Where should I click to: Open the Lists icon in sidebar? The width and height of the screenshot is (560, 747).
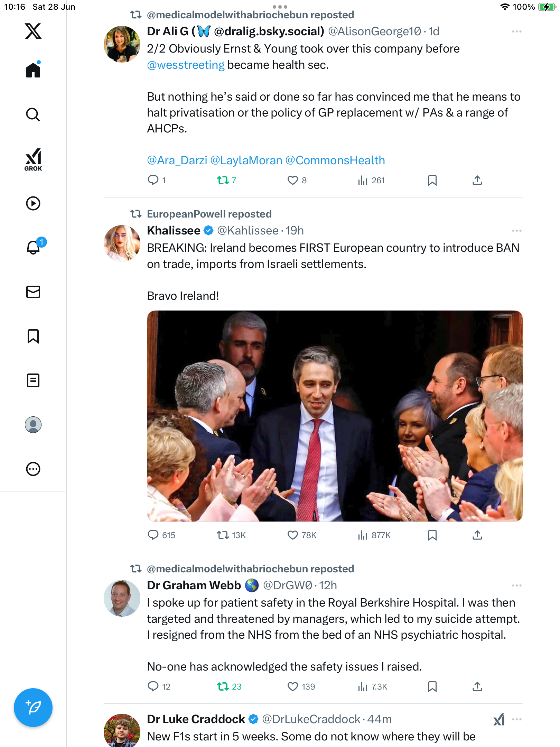click(33, 380)
